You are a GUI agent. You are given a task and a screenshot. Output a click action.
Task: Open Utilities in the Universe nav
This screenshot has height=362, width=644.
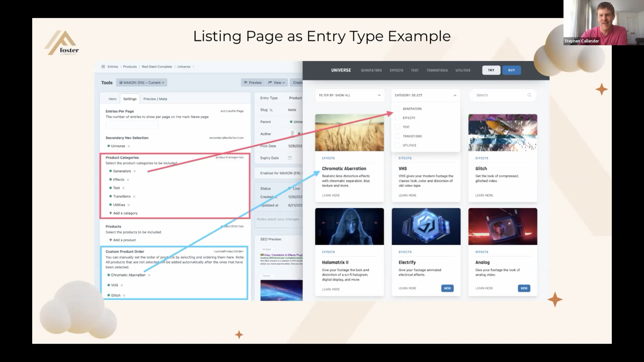coord(463,70)
